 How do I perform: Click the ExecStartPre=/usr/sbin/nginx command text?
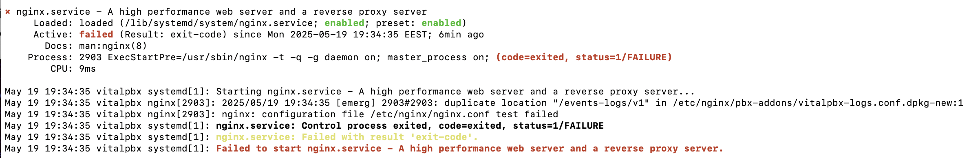pos(188,57)
